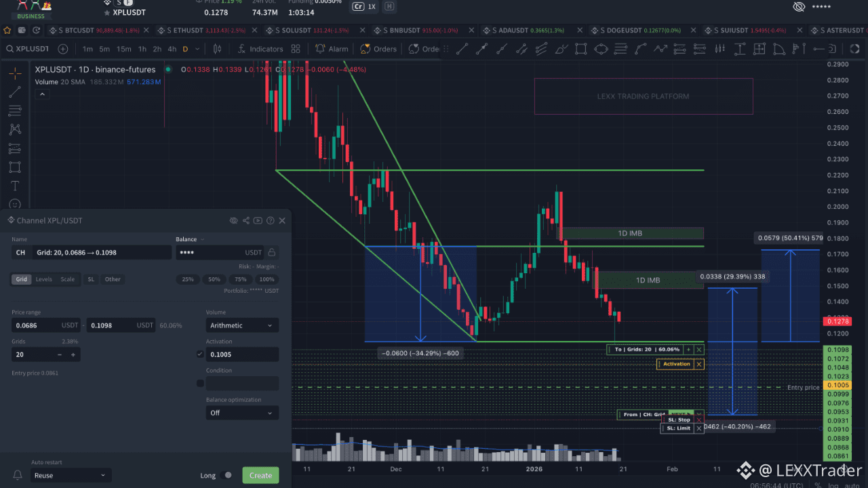Screen dimensions: 868x488
Task: Select the zigzag path drawing tool
Action: pos(660,49)
